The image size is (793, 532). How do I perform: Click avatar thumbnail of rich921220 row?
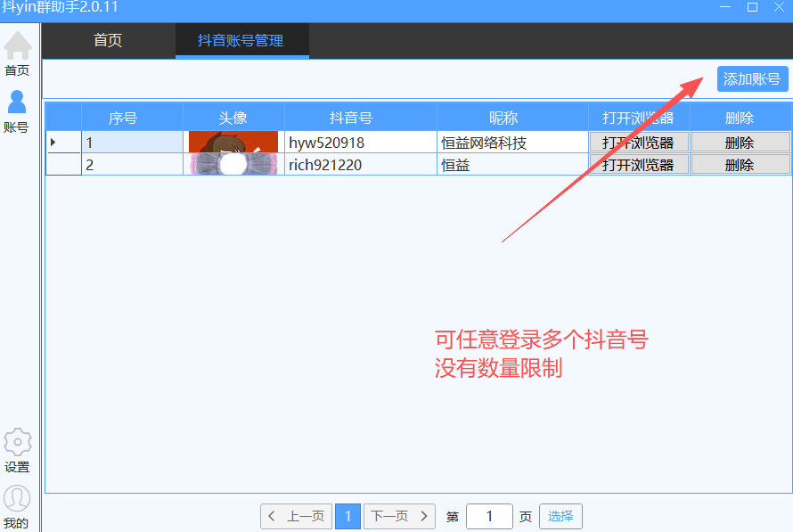point(233,164)
